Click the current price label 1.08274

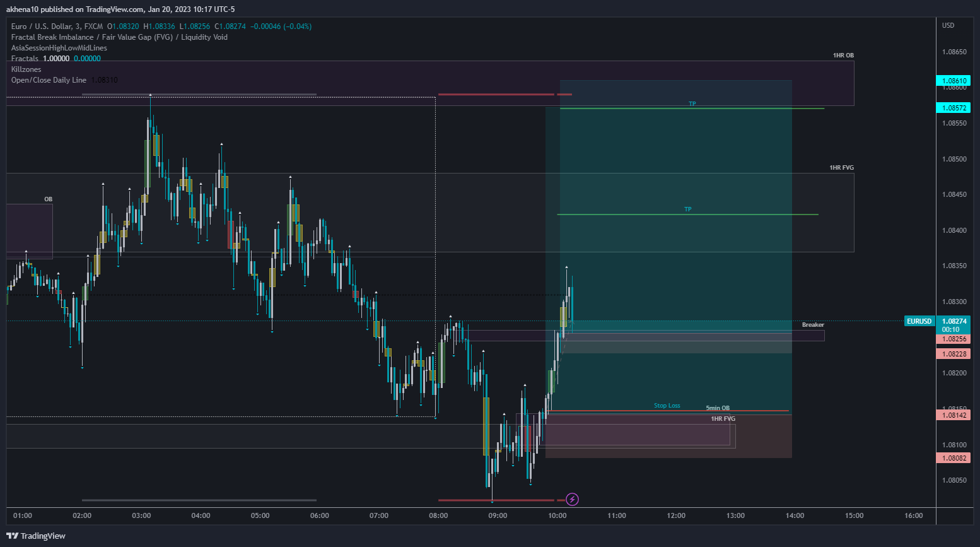coord(953,321)
